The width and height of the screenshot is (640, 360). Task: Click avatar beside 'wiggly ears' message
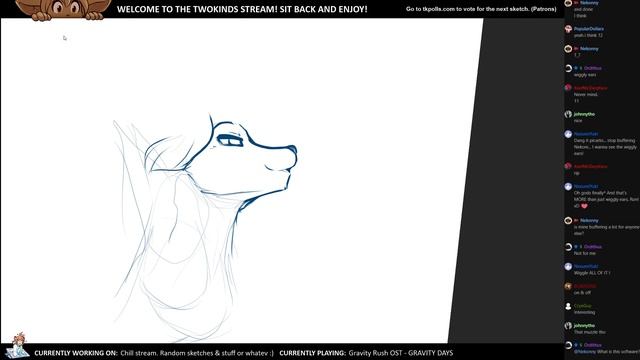tap(568, 68)
